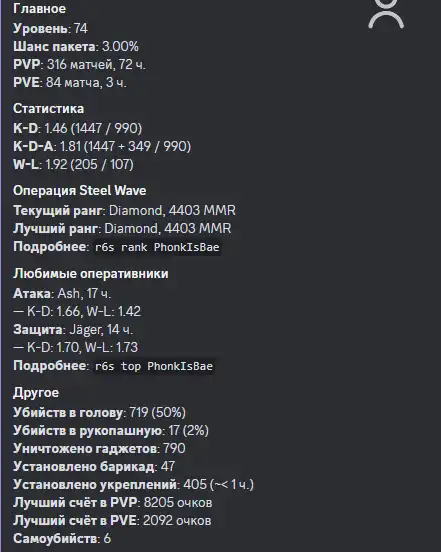This screenshot has height=552, width=441.
Task: Click the Операция Steel Wave heading
Action: [x=80, y=190]
